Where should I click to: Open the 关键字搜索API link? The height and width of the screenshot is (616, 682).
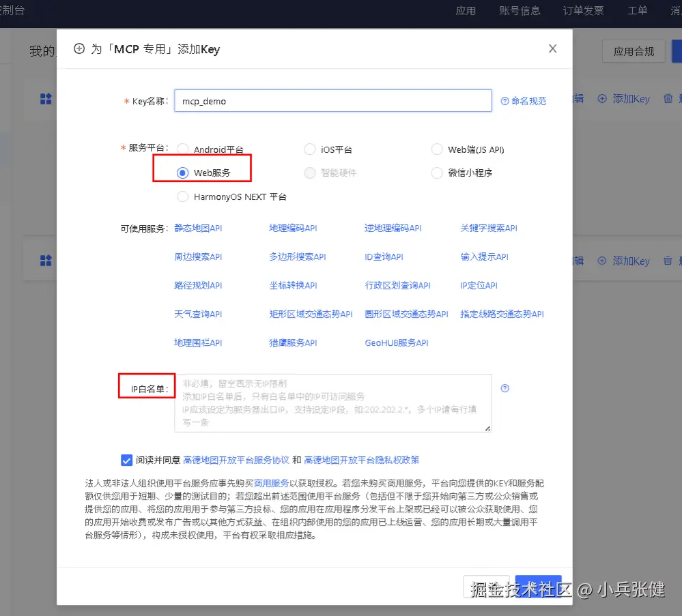click(489, 229)
